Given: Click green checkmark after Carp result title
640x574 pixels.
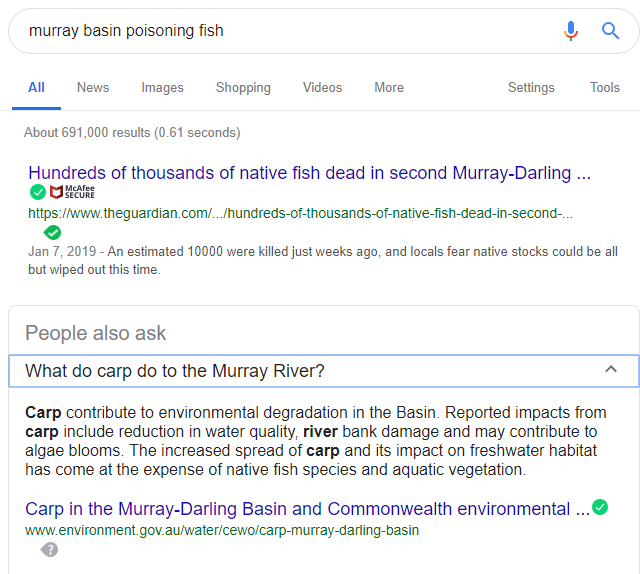Looking at the screenshot, I should coord(600,507).
